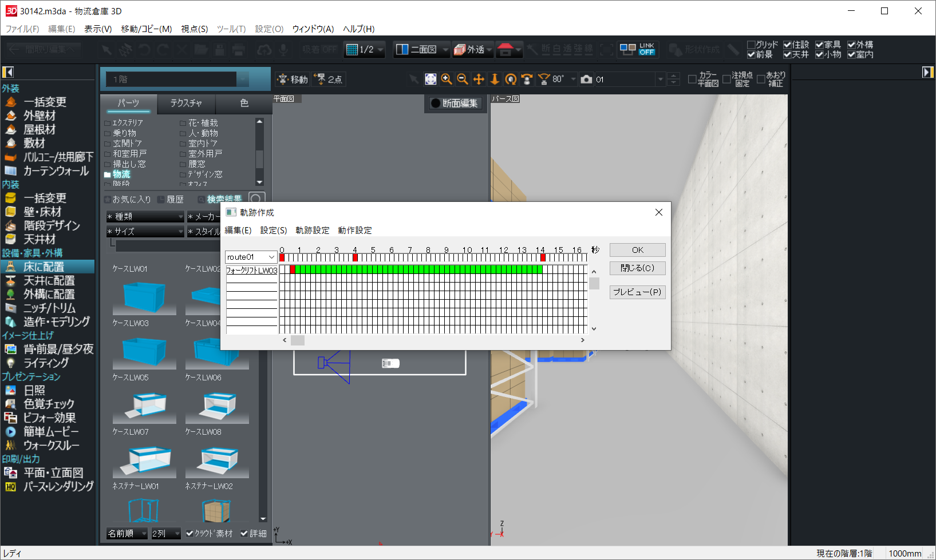This screenshot has width=936, height=560.
Task: Enable the グリッド checkbox
Action: [x=751, y=45]
